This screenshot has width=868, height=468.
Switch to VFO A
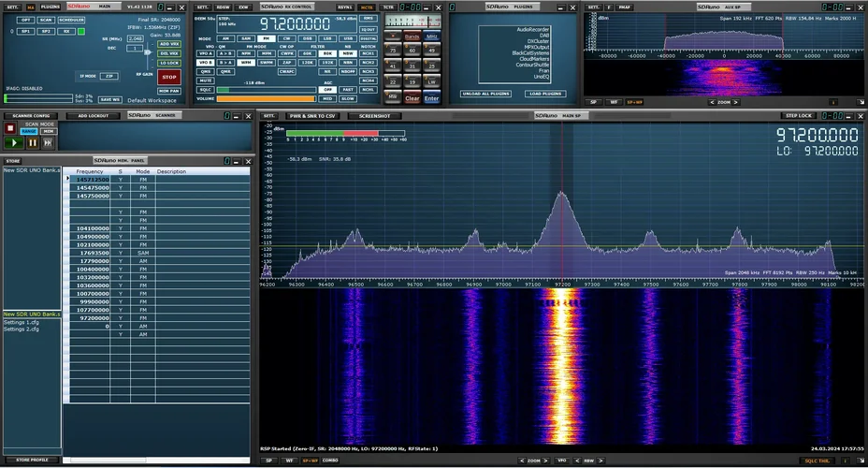[206, 53]
